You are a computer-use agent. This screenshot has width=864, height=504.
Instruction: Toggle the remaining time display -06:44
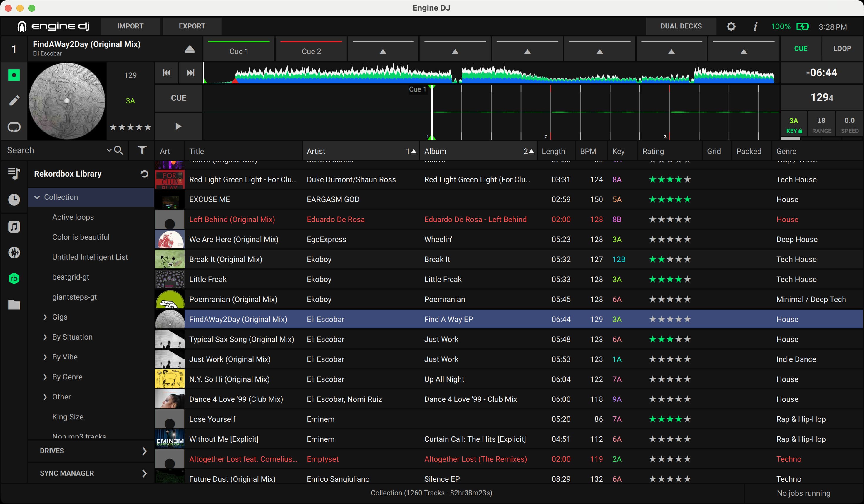click(x=821, y=73)
